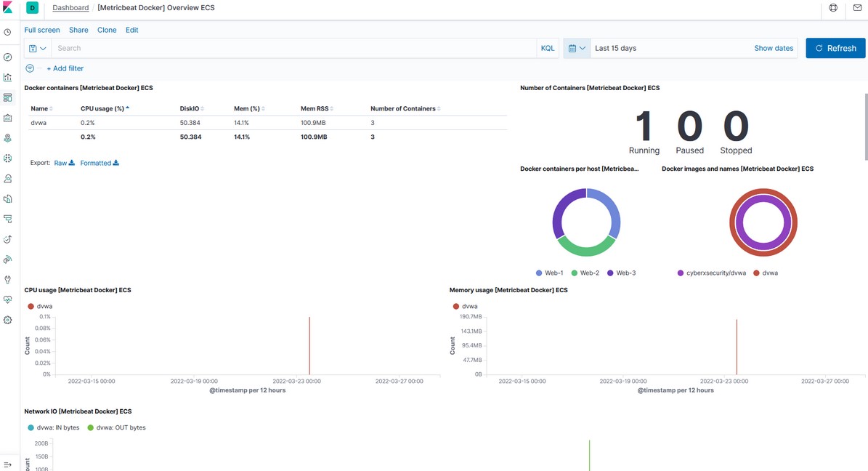Open the Last 15 days time range
The height and width of the screenshot is (471, 868).
615,48
